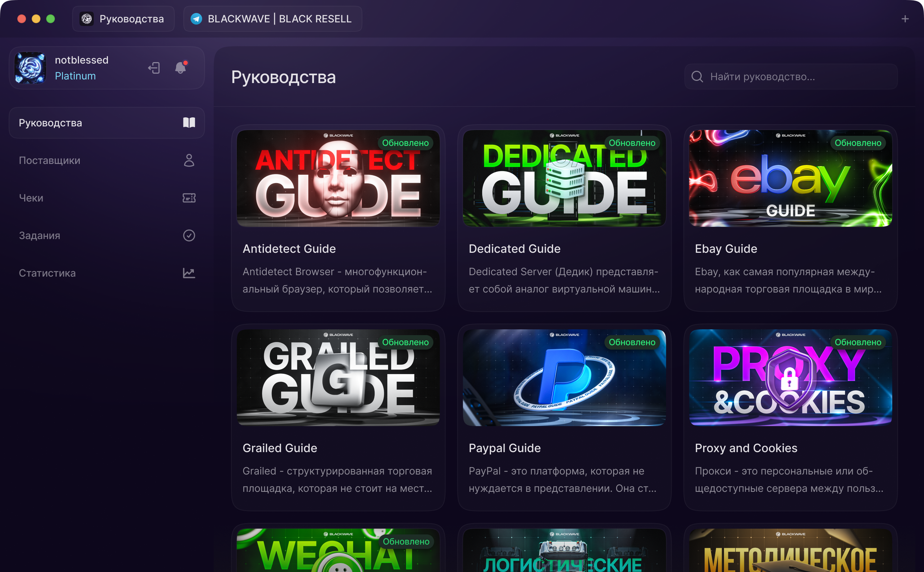This screenshot has height=572, width=924.
Task: Focus the Найти руководство search field
Action: tap(798, 77)
